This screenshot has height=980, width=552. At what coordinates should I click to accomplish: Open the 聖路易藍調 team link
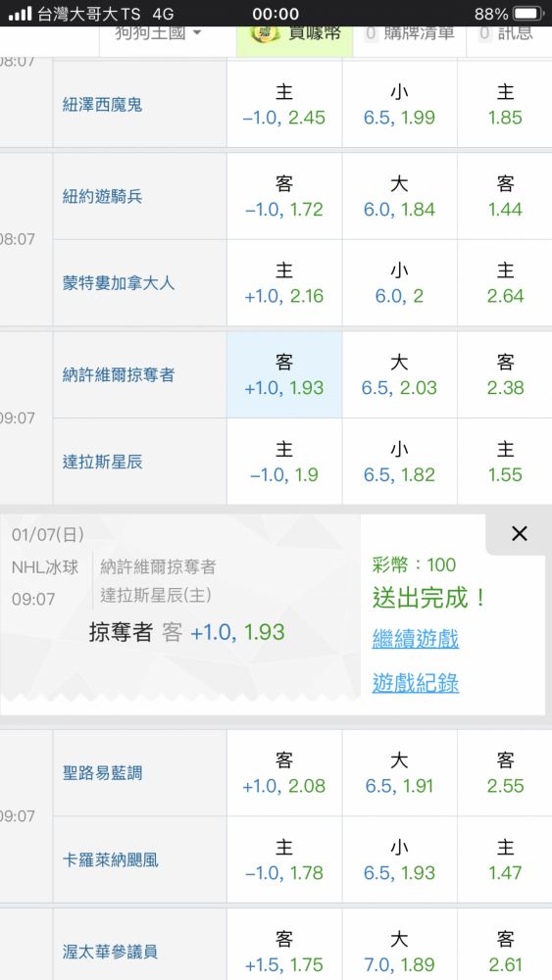point(103,773)
